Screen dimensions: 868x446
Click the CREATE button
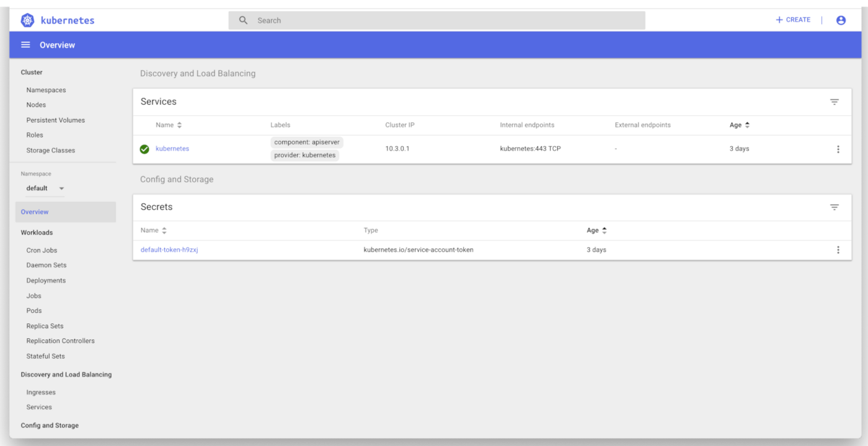click(x=792, y=19)
